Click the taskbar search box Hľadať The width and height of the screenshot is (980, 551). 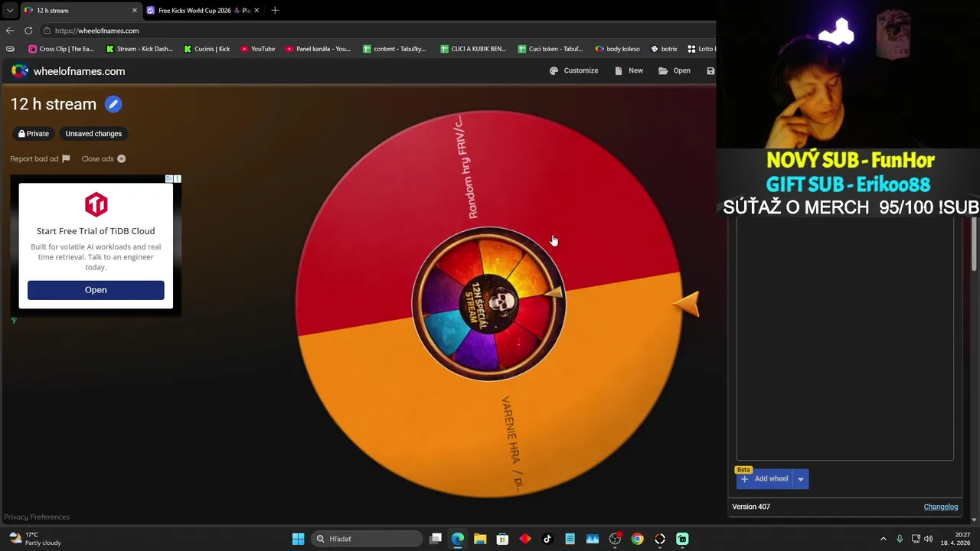367,539
